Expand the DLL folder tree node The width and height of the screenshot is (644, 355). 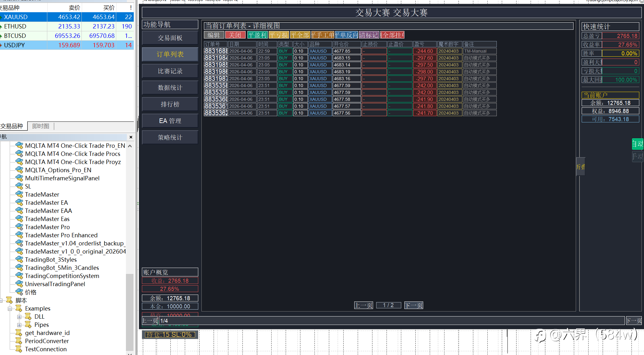point(19,317)
